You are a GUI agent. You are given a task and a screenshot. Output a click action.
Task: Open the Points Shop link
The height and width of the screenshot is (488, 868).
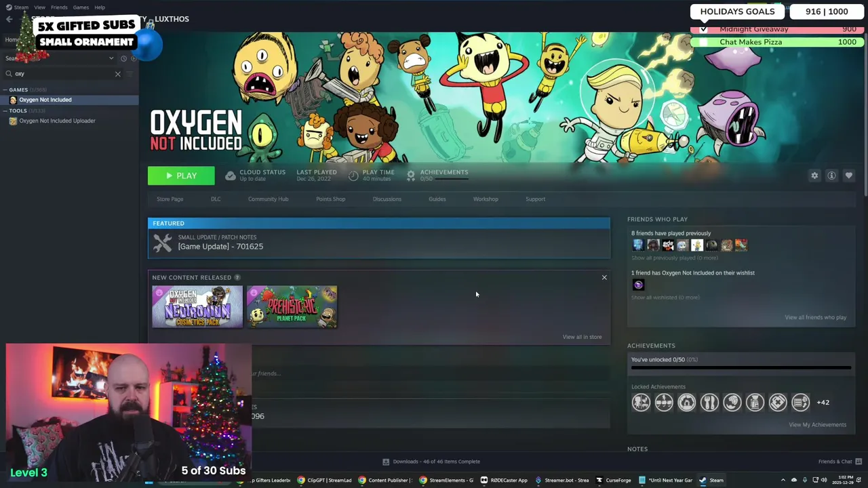[x=330, y=199]
